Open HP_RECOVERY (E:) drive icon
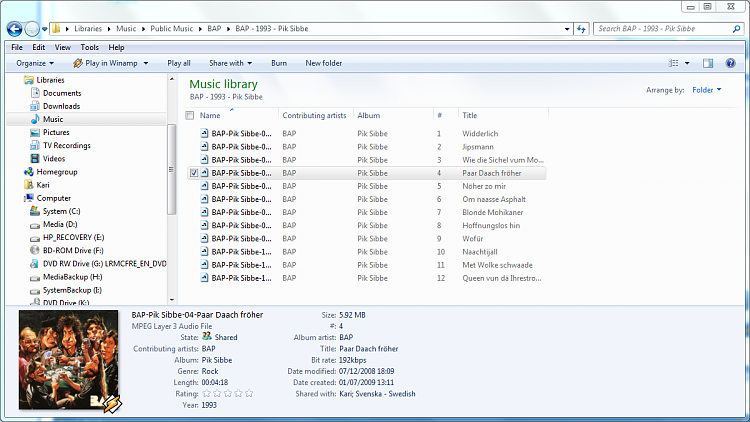750x422 pixels. tap(35, 238)
